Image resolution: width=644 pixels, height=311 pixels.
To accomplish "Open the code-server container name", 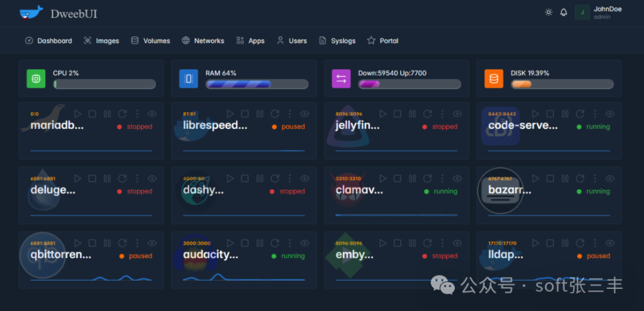I will coord(524,125).
